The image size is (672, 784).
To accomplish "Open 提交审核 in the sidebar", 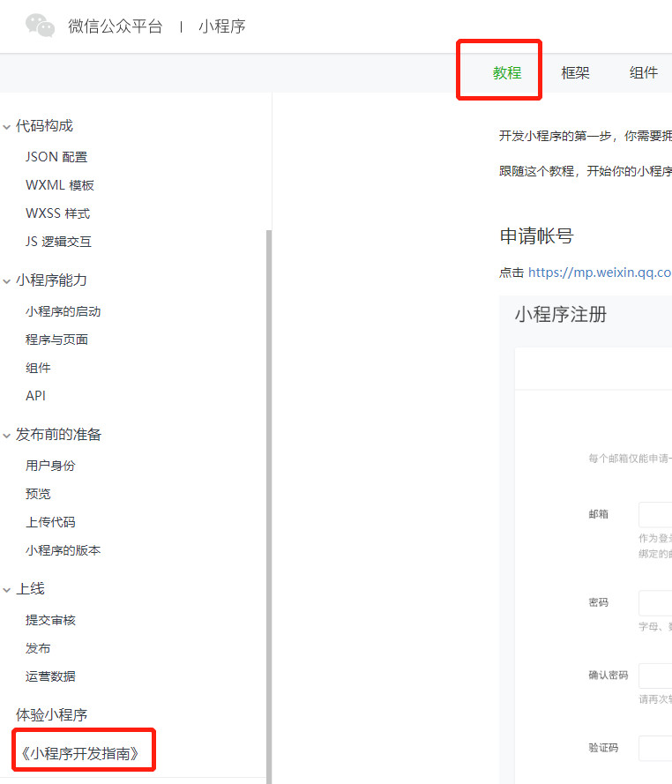I will [x=50, y=620].
